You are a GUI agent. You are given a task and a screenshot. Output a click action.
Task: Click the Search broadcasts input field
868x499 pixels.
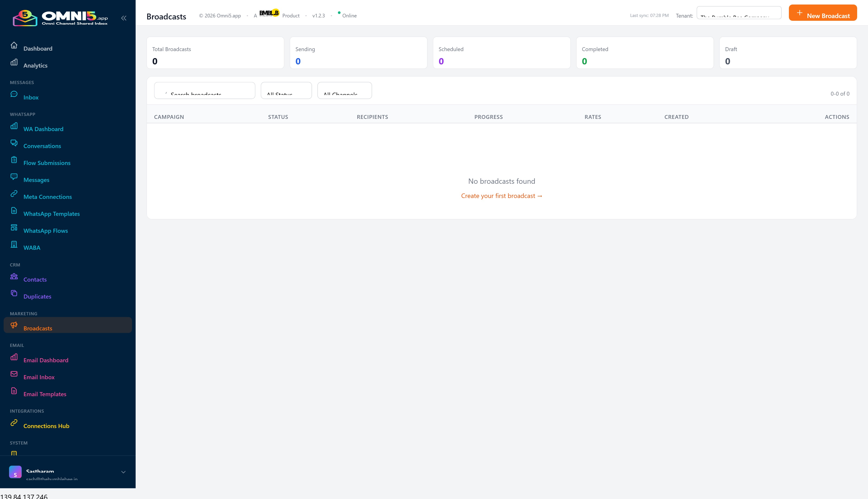coord(205,91)
